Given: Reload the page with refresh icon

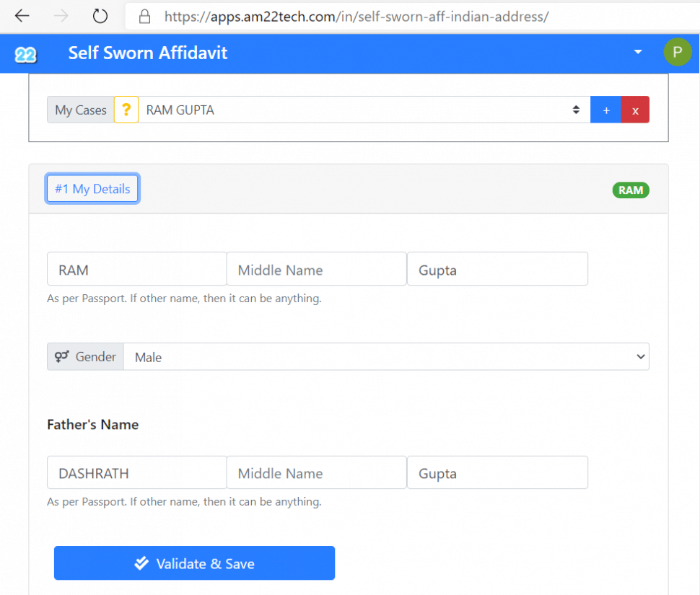Looking at the screenshot, I should (100, 16).
